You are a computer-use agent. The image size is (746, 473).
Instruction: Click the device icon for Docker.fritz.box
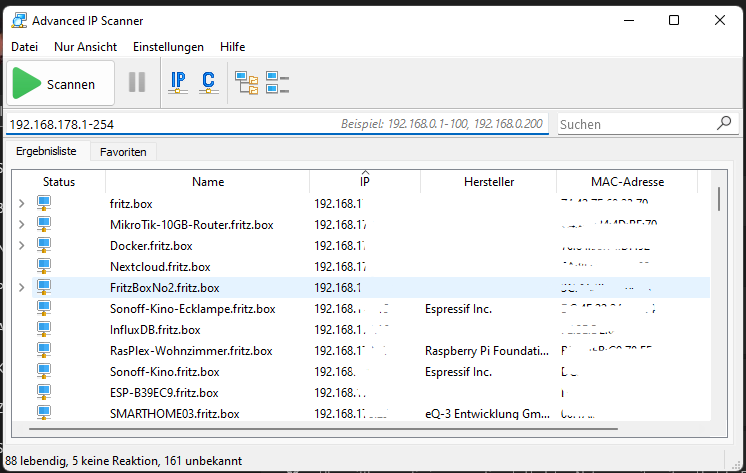(44, 245)
